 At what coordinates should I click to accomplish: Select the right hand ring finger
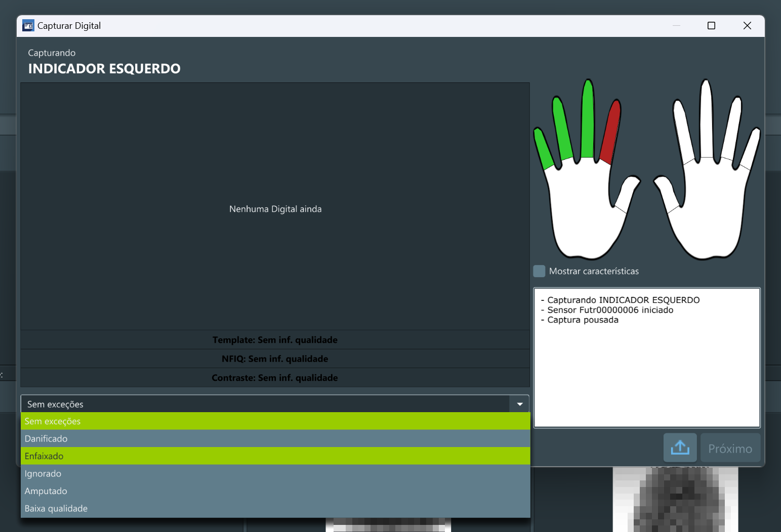pyautogui.click(x=732, y=129)
